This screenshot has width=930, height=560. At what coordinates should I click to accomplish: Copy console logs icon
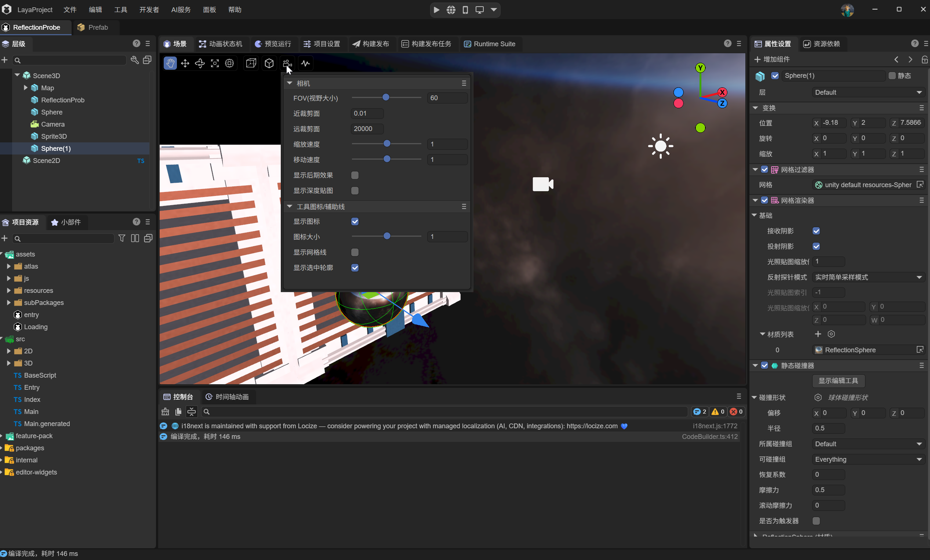(x=178, y=412)
